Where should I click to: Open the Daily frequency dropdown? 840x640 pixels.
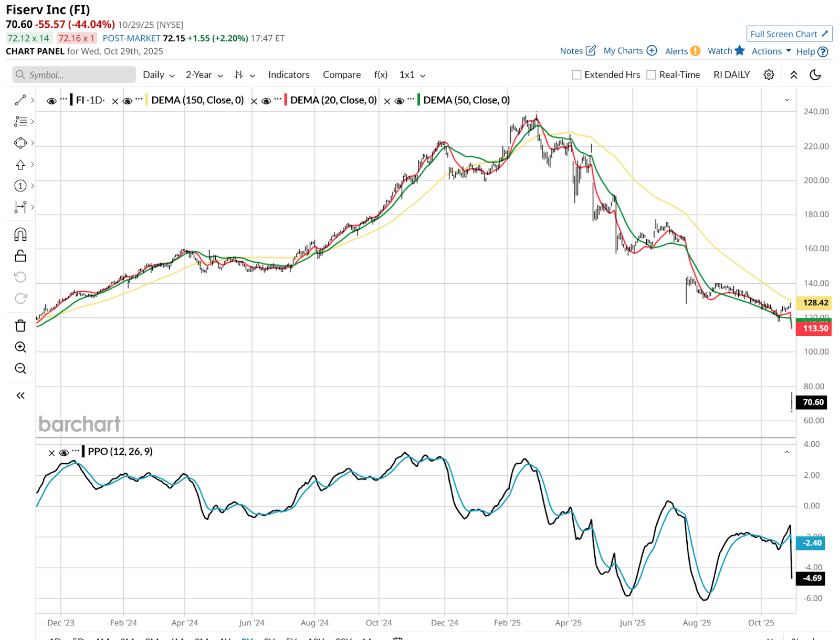159,75
